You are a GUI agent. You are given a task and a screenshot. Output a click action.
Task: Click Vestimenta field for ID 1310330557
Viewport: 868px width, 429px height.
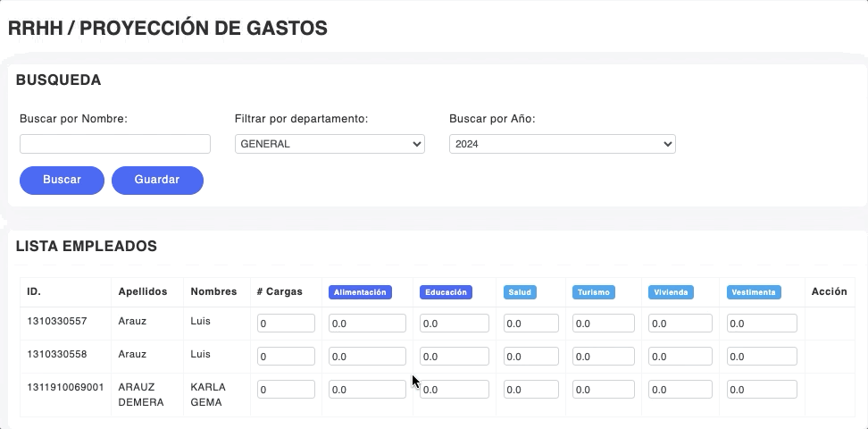click(x=762, y=324)
